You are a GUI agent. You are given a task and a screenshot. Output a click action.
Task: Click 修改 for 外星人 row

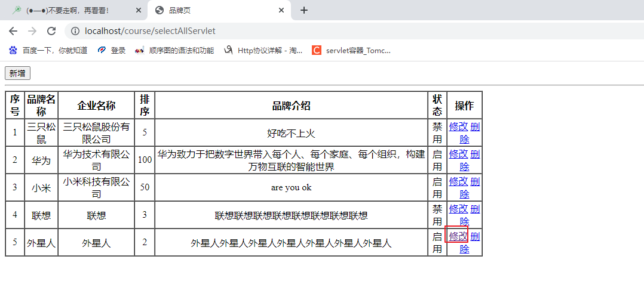pos(458,236)
